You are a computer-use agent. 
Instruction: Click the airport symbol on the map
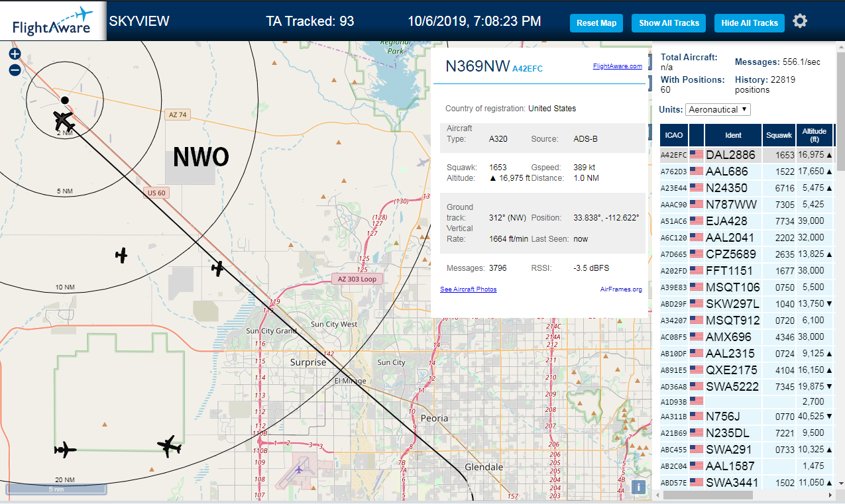coord(299,470)
